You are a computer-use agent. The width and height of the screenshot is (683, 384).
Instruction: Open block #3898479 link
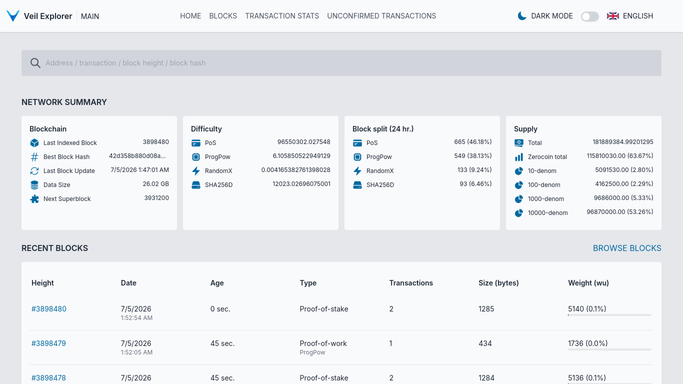pyautogui.click(x=49, y=344)
